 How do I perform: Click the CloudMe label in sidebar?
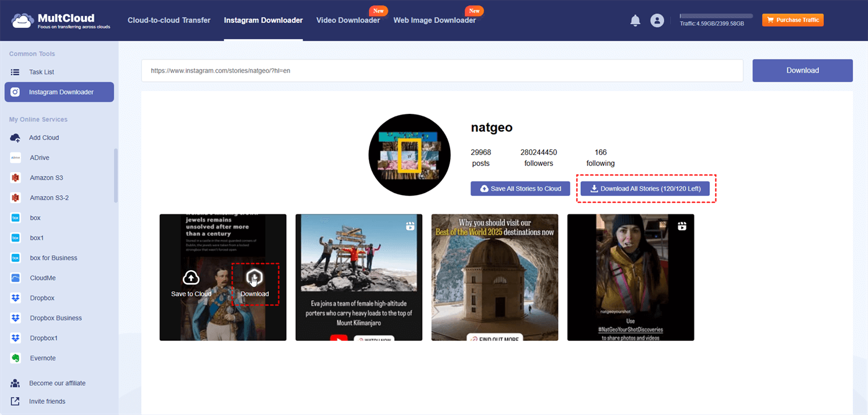pyautogui.click(x=43, y=278)
